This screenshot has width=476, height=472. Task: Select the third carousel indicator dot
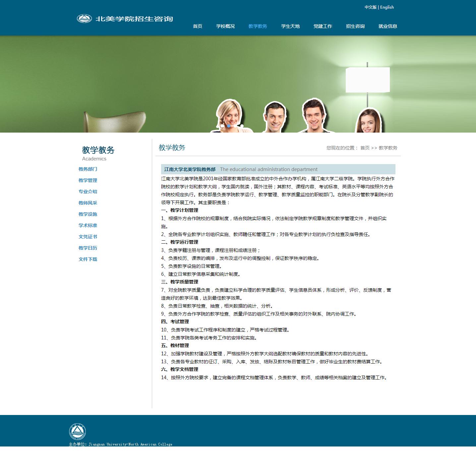coord(235,126)
